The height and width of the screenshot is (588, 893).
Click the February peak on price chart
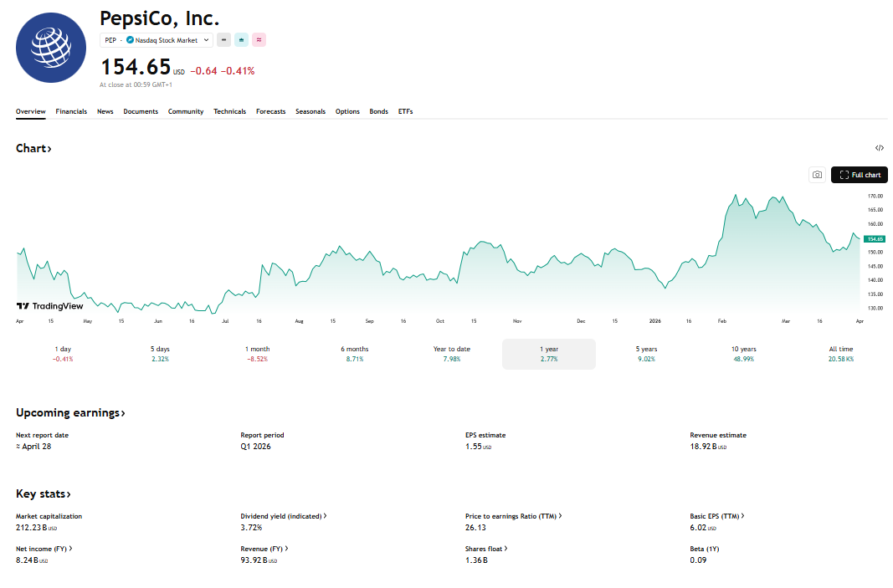[736, 195]
